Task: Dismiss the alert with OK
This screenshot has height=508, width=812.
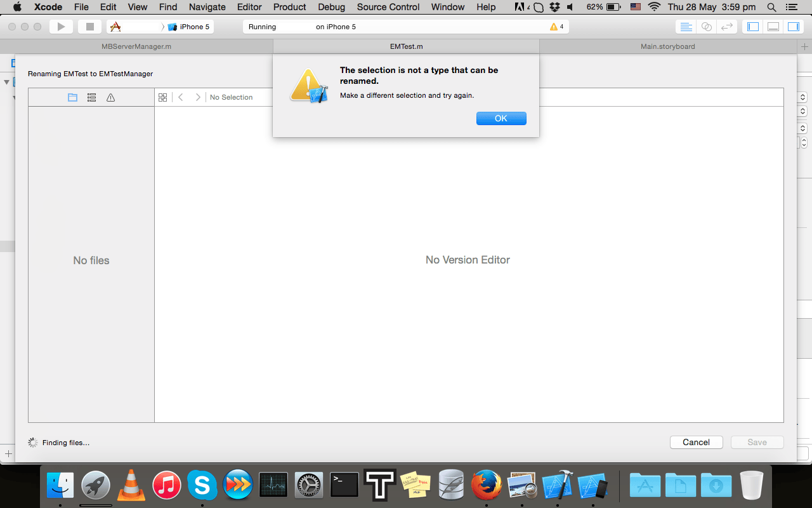Action: click(x=501, y=118)
